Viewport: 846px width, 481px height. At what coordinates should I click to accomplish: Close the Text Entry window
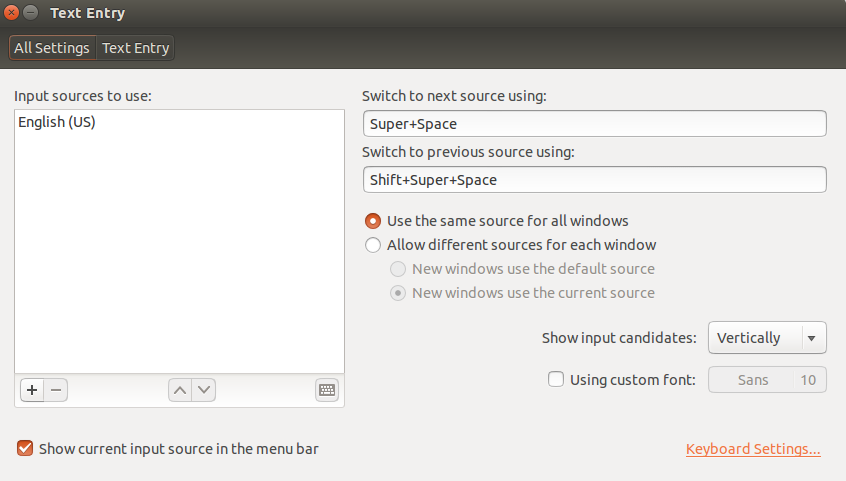[x=12, y=14]
